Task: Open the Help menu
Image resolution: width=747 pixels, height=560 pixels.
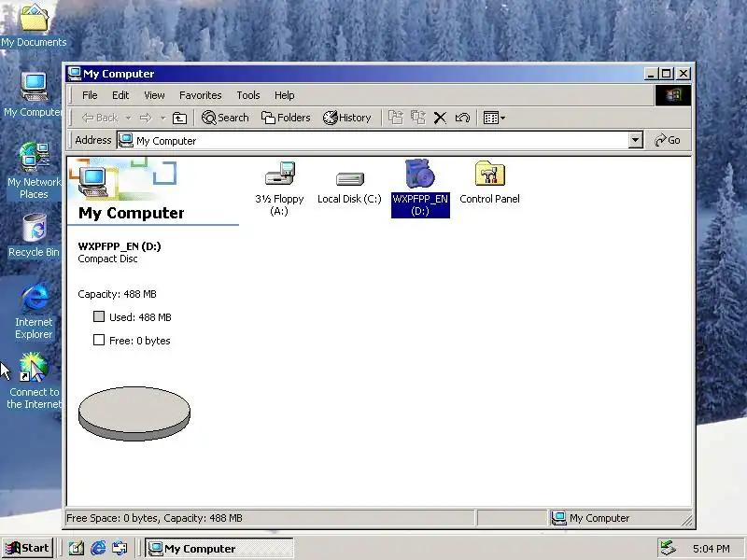Action: (284, 95)
